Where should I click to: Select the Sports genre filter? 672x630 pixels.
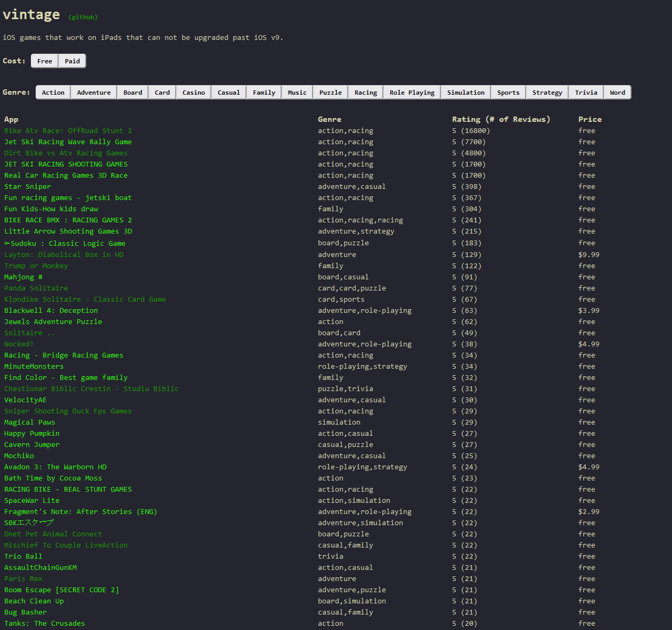pyautogui.click(x=509, y=93)
